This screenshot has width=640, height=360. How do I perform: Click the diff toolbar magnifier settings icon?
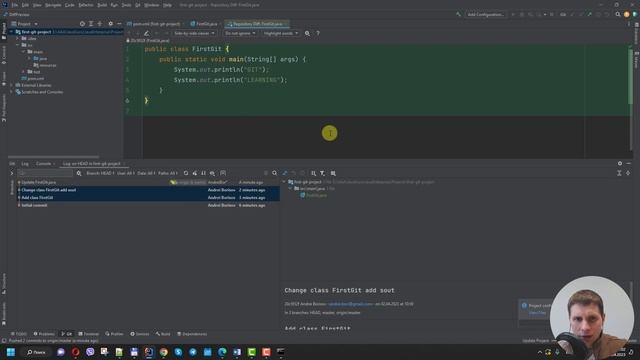point(307,33)
